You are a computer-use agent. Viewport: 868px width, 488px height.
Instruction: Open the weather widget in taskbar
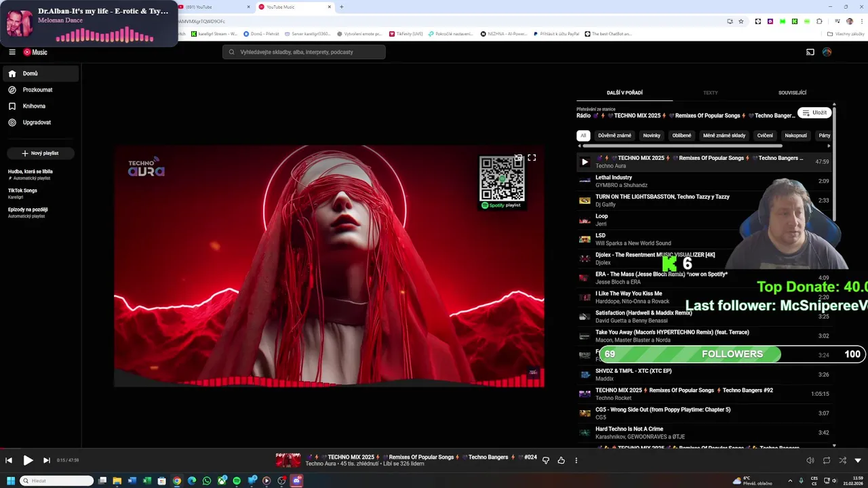[x=752, y=481]
